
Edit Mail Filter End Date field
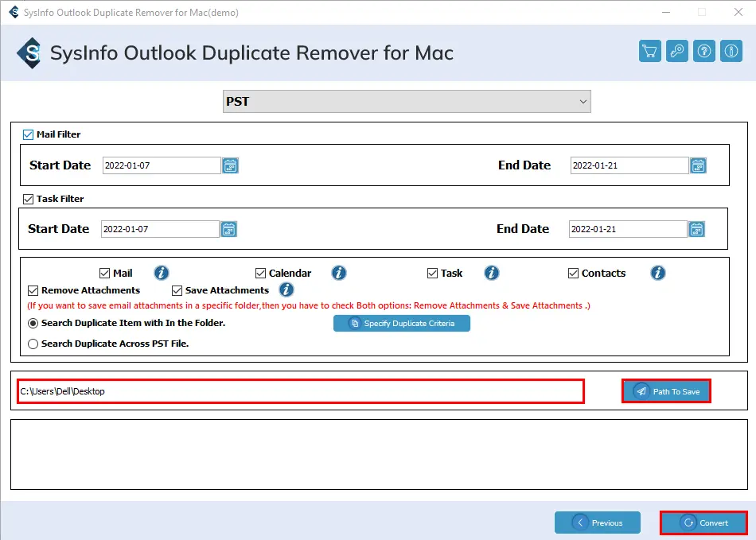pos(629,165)
